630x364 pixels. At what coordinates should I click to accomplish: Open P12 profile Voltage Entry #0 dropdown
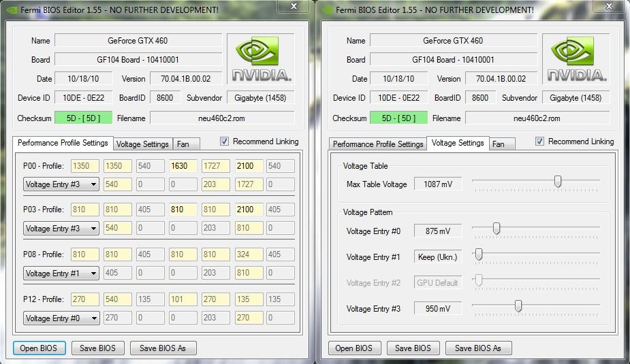(x=61, y=318)
